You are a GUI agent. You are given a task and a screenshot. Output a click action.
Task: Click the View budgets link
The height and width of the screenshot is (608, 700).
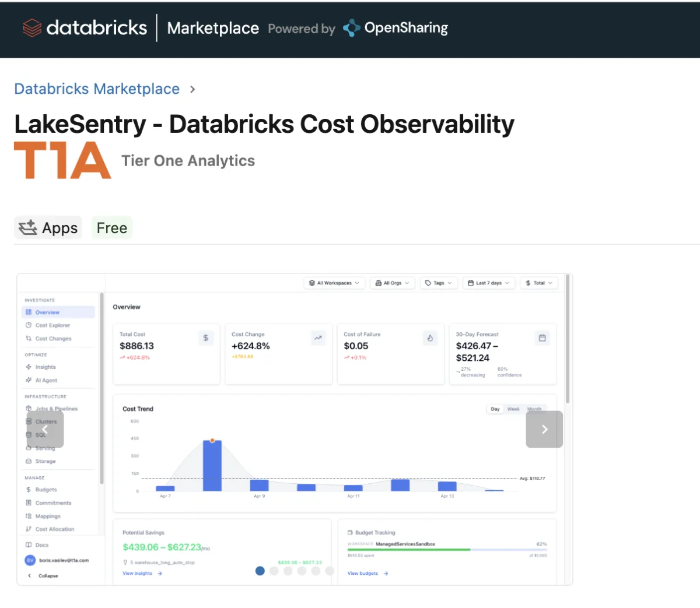[x=368, y=574]
